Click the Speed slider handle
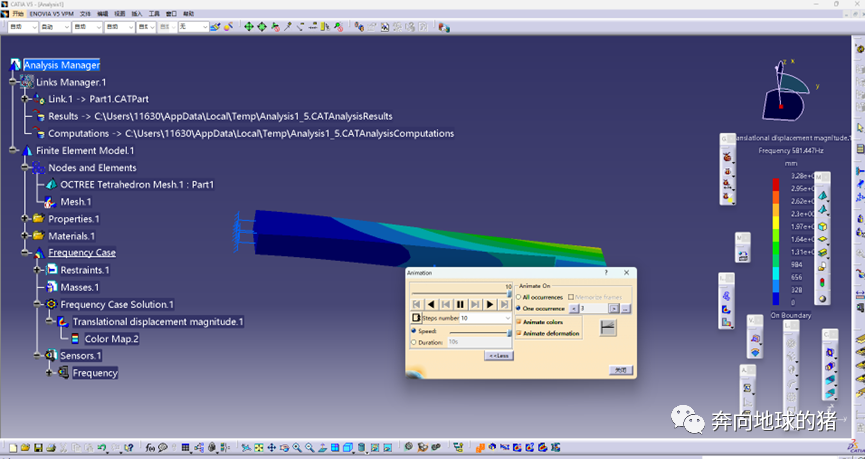865x459 pixels. (x=509, y=333)
